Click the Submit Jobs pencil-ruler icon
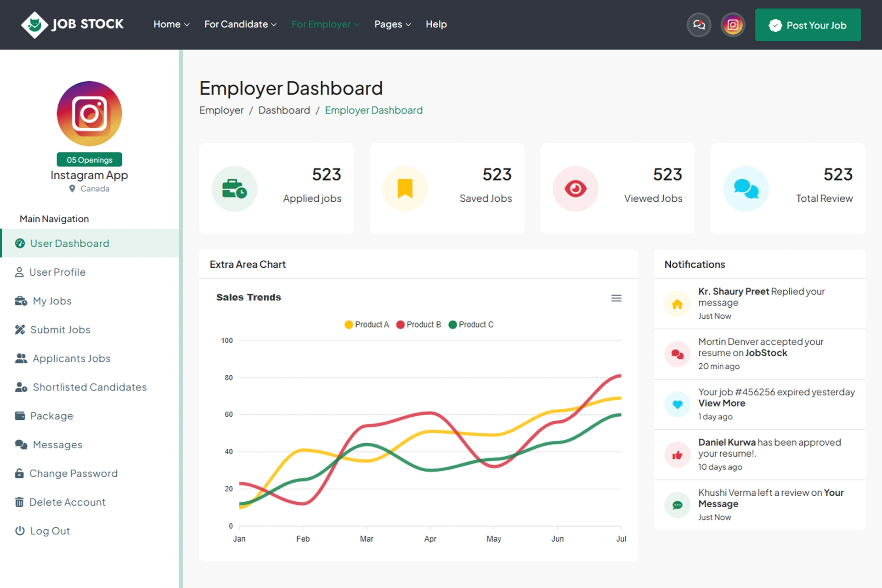The image size is (882, 588). [x=20, y=330]
